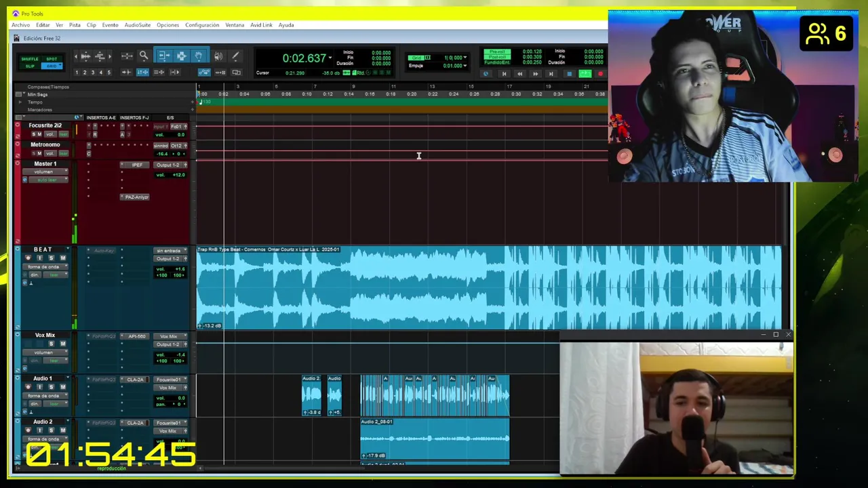
Task: Enable input monitoring on Audio 1
Action: 39,387
